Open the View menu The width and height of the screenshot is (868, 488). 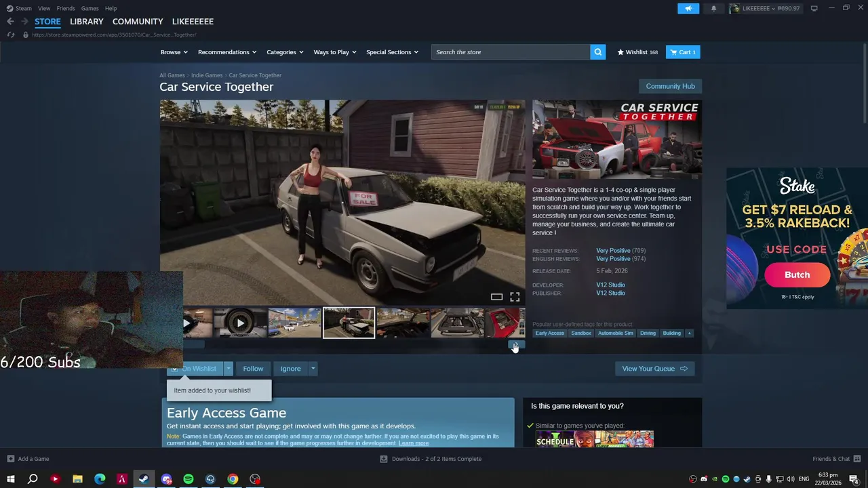pyautogui.click(x=44, y=8)
